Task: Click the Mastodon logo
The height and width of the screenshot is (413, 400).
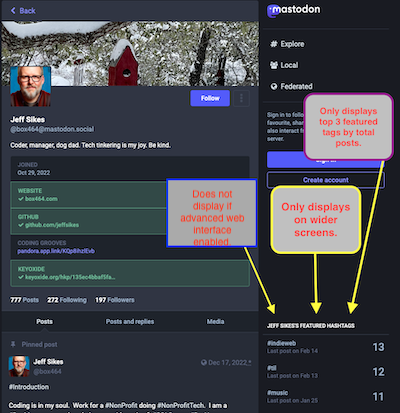Action: coord(294,10)
